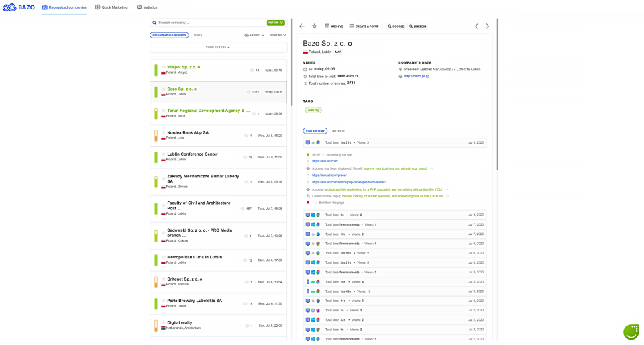Toggle favorite star for Lublin Conference Center
644x345 pixels.
click(164, 154)
